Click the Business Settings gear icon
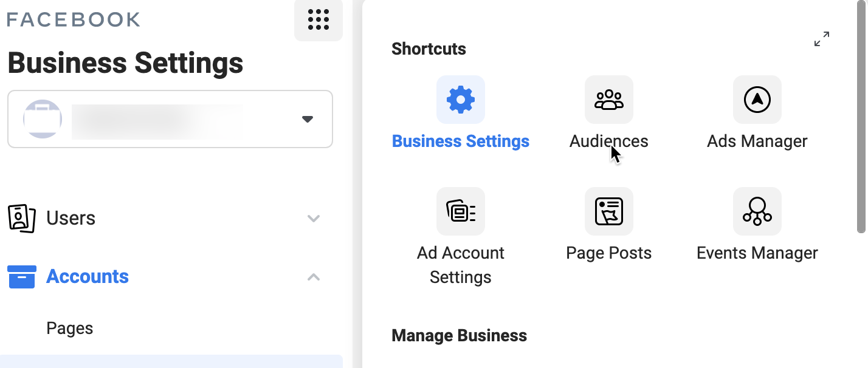 [x=461, y=100]
